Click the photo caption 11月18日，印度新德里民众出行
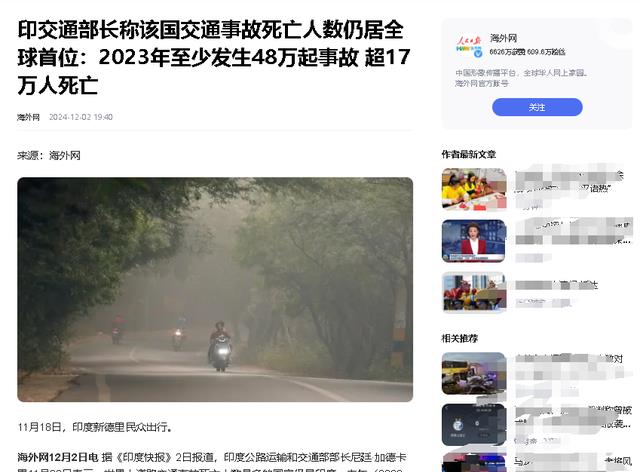Image resolution: width=640 pixels, height=472 pixels. pyautogui.click(x=95, y=427)
